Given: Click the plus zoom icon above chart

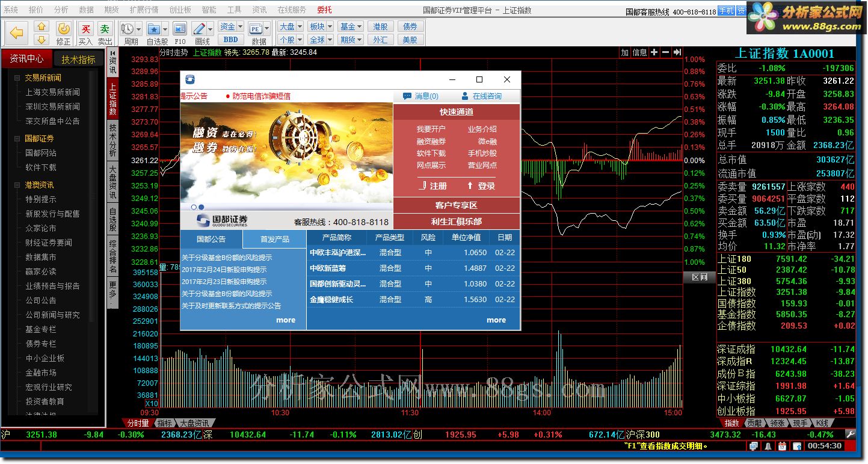Looking at the screenshot, I should [x=654, y=53].
